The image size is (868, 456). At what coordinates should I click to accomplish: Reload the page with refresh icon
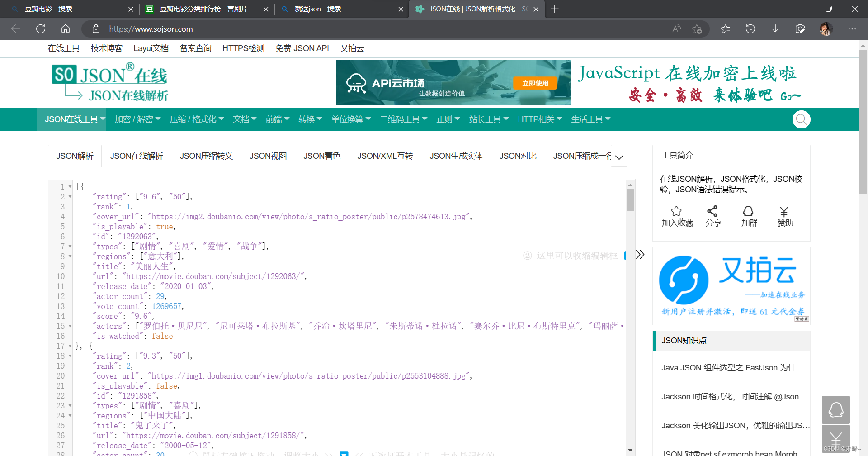pos(41,29)
